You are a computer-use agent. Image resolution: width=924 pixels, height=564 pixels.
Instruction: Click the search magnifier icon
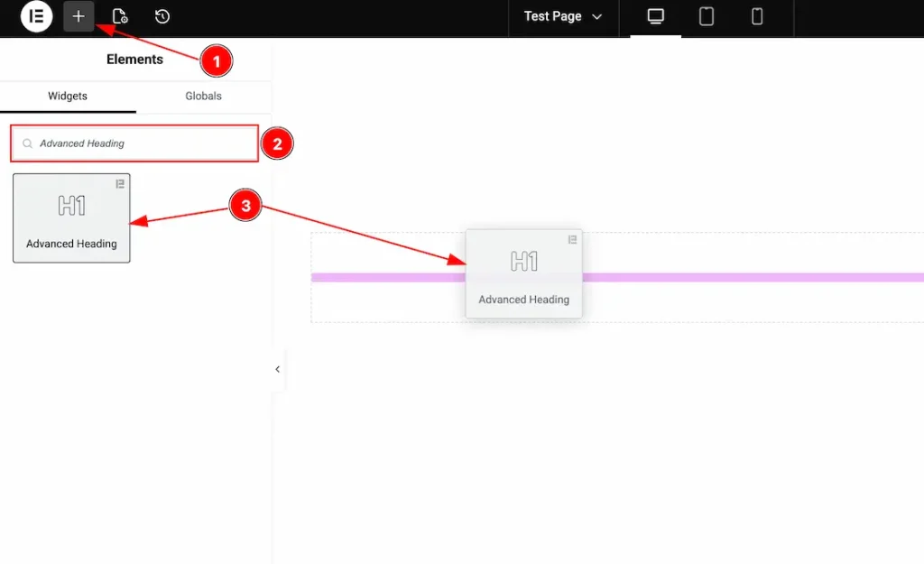[28, 143]
